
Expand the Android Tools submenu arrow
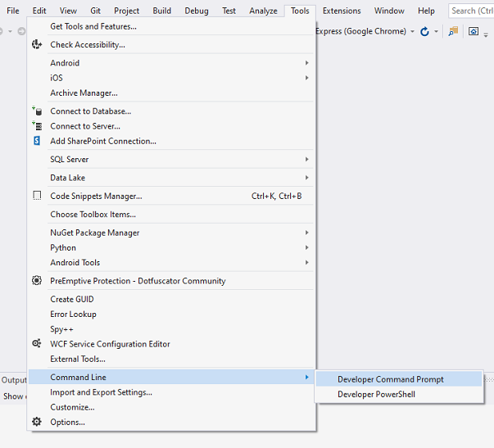306,262
